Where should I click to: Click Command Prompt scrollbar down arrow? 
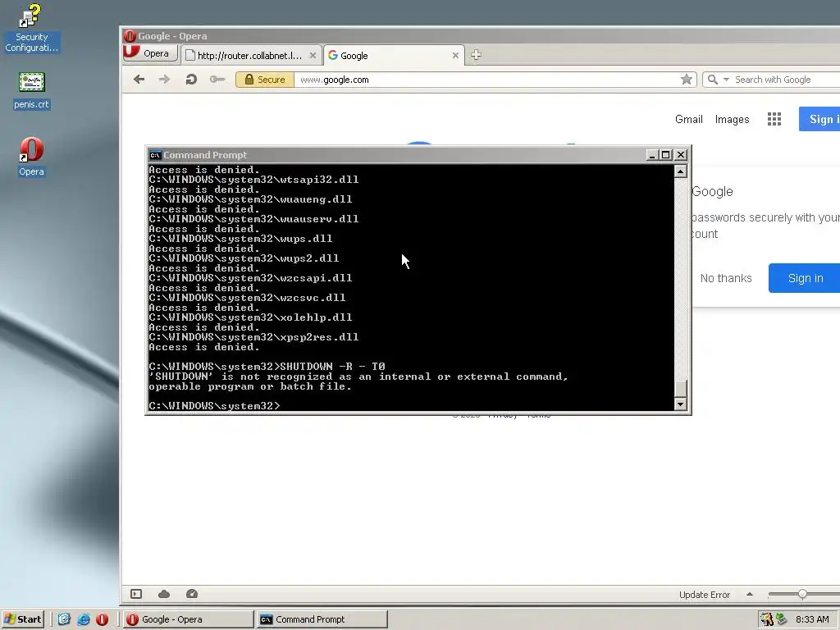coord(680,404)
